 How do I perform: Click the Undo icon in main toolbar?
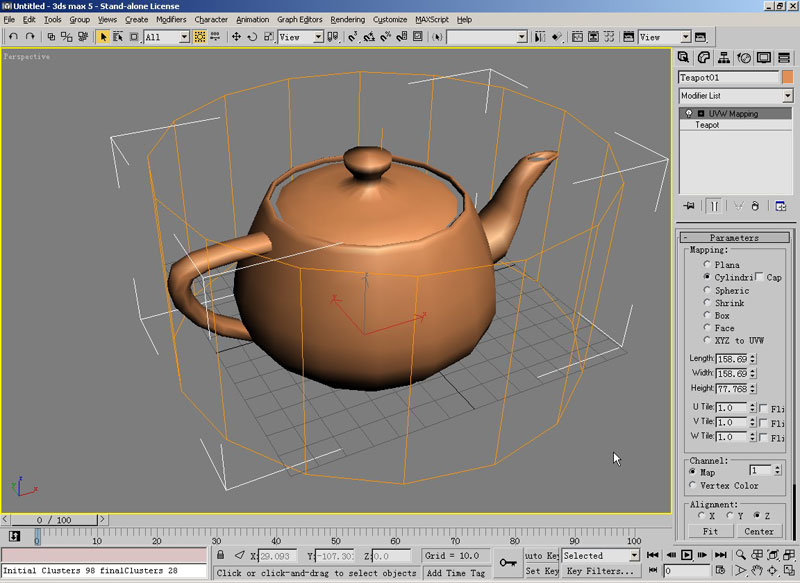coord(12,37)
